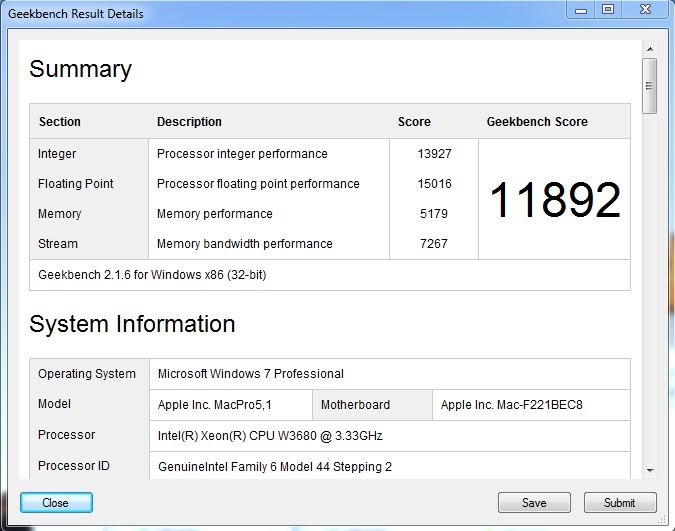Submit the benchmark result
The height and width of the screenshot is (531, 675).
click(x=620, y=503)
